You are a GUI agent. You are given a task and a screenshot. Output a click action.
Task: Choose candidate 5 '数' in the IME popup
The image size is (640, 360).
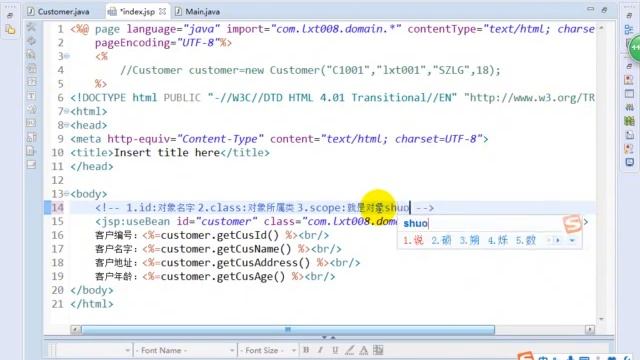click(525, 240)
